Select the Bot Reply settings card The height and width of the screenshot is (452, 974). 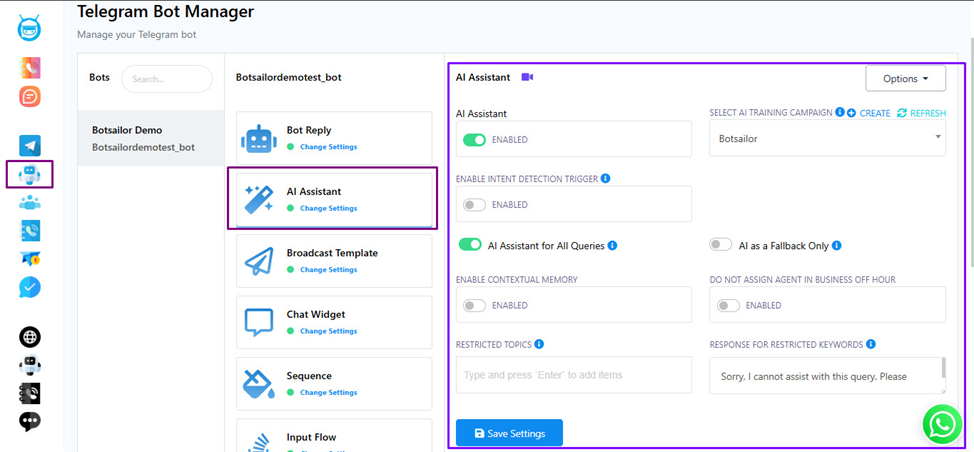334,138
